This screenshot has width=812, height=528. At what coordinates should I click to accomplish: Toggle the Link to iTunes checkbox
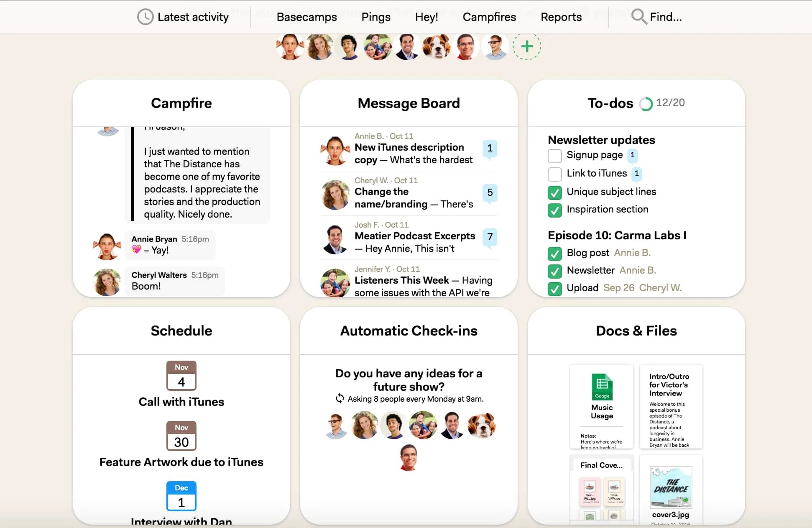tap(554, 174)
